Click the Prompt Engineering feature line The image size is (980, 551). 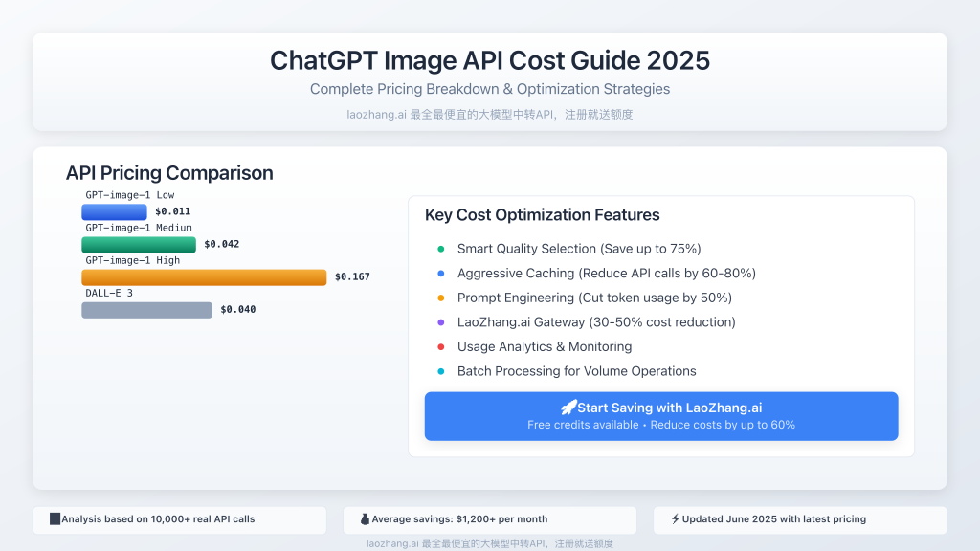click(x=594, y=298)
